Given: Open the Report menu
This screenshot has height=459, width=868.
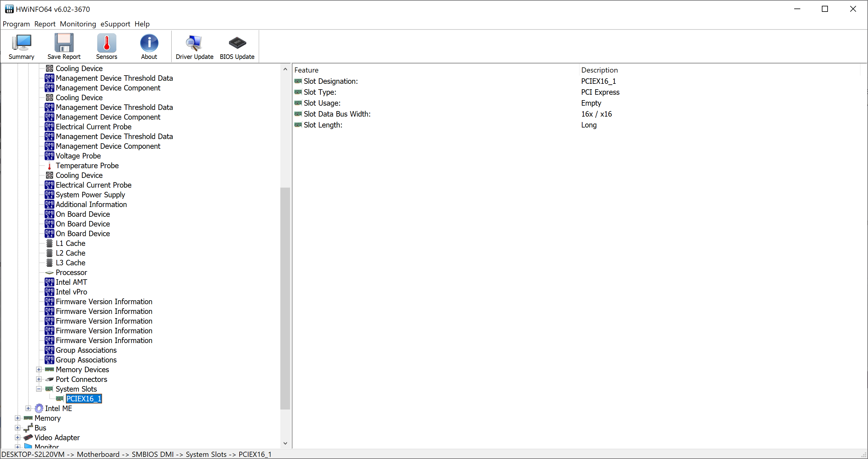Looking at the screenshot, I should pyautogui.click(x=45, y=24).
